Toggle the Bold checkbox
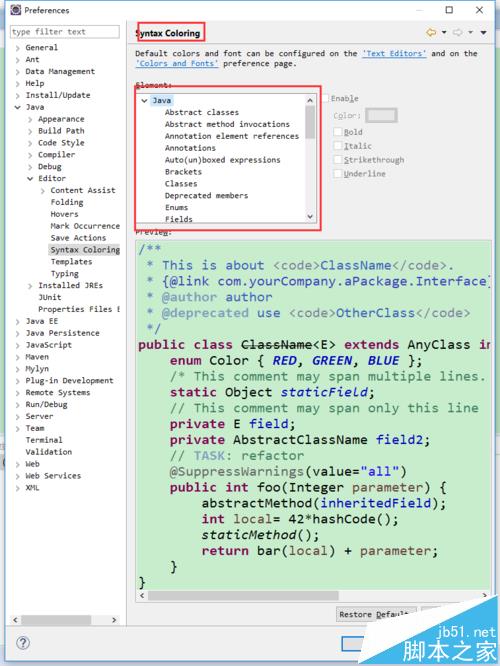 (338, 132)
